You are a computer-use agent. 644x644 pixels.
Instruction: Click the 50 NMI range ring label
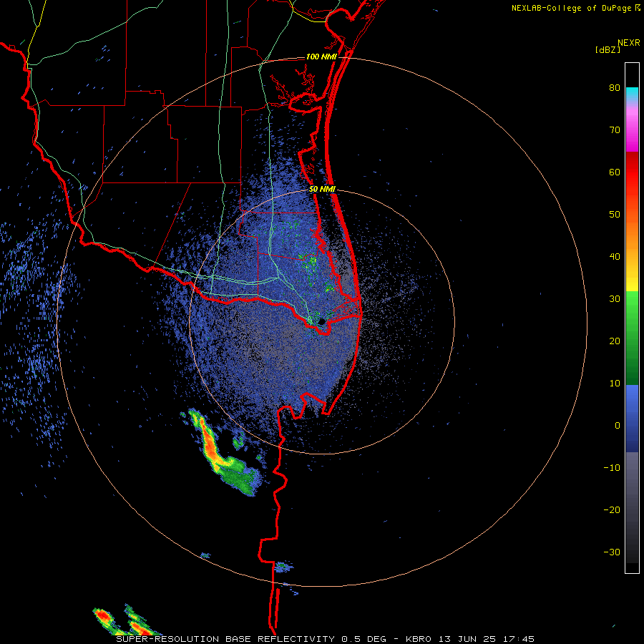click(322, 190)
